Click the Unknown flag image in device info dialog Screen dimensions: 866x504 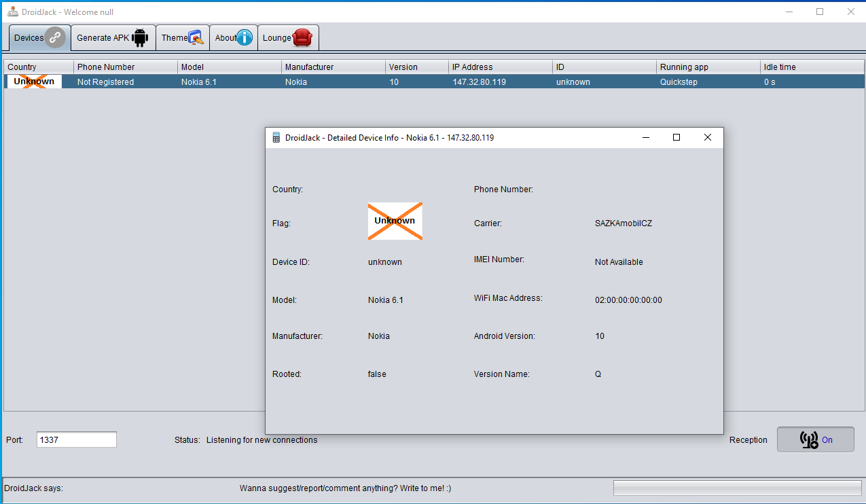395,221
